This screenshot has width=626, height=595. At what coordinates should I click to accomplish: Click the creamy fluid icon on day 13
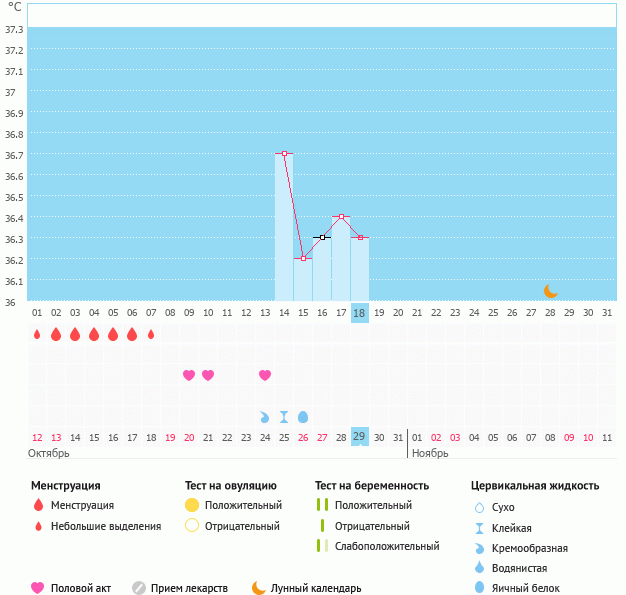(x=265, y=416)
